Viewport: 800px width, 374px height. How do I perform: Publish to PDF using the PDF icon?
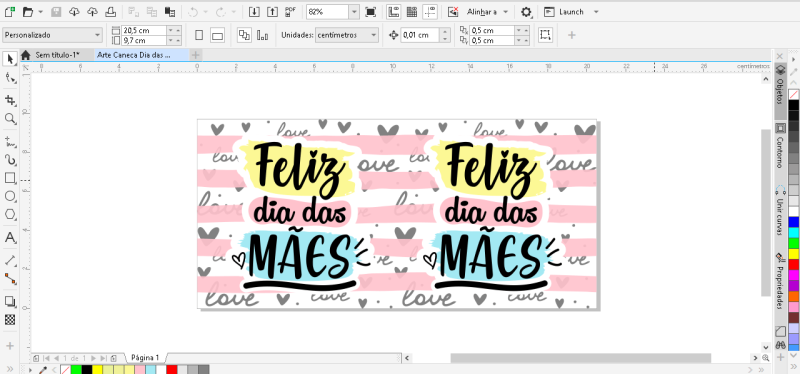pyautogui.click(x=291, y=11)
